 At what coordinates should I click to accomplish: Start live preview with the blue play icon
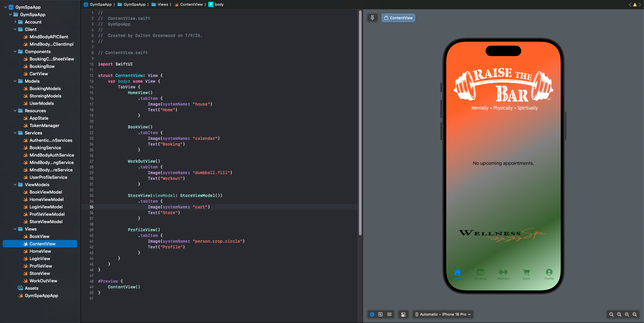[x=372, y=314]
